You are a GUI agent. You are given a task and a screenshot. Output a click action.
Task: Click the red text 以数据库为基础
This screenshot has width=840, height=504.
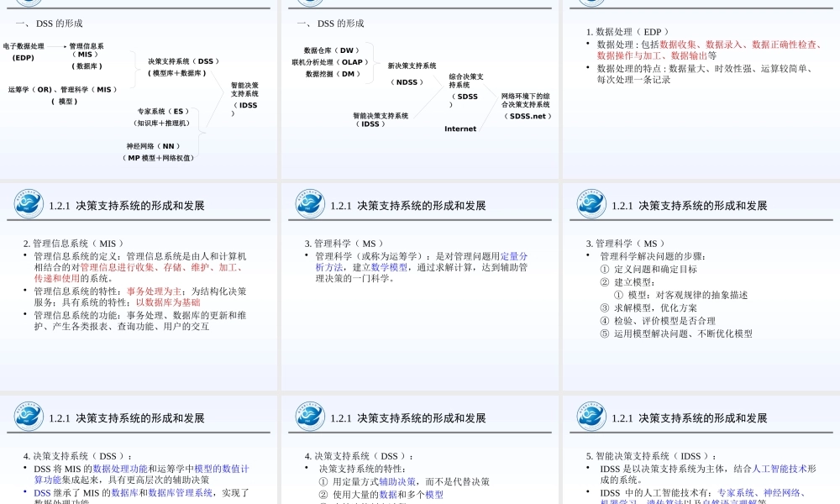point(168,302)
